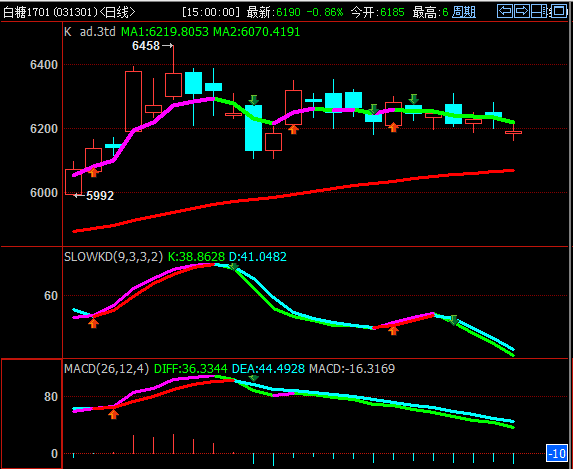573x469 pixels.
Task: Click the MA1:6219.8053 value label
Action: pyautogui.click(x=165, y=32)
